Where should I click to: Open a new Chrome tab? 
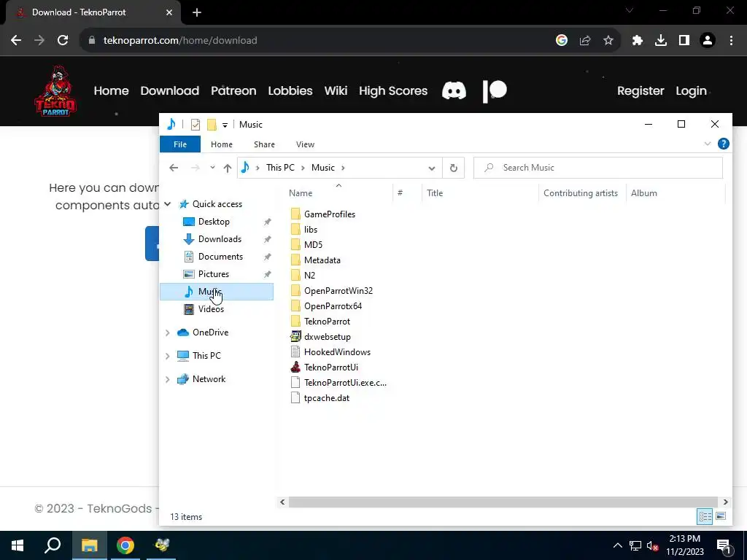197,12
